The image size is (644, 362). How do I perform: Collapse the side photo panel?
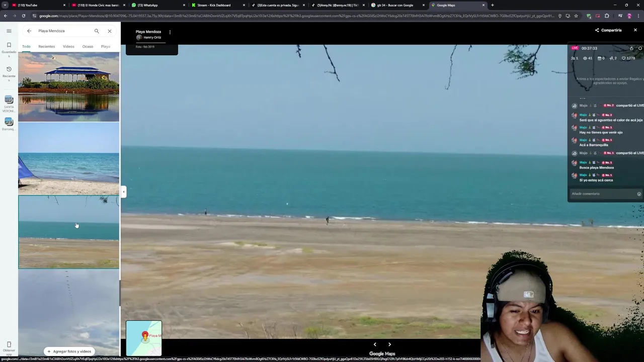tap(123, 192)
